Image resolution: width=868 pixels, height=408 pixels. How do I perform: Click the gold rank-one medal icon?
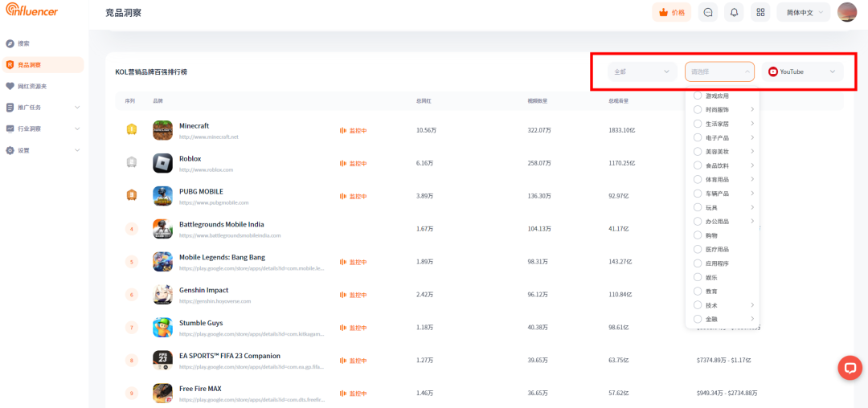(131, 129)
